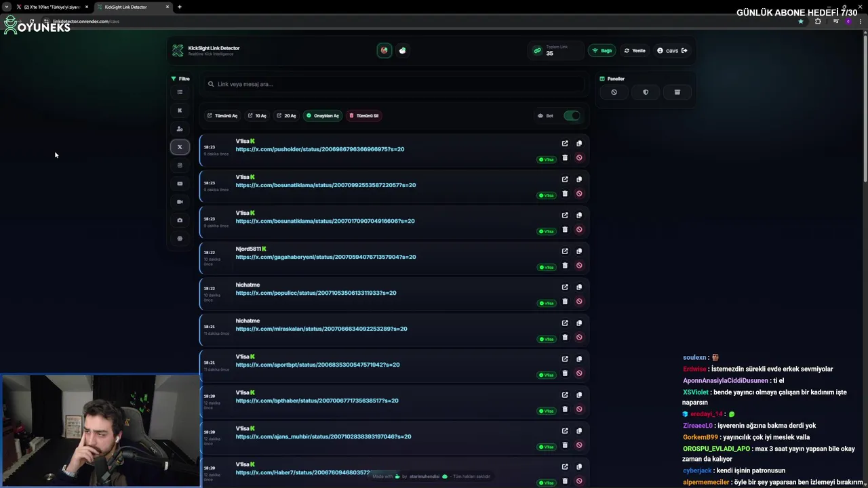This screenshot has width=868, height=488.
Task: Select the users filter icon in sidebar
Action: (x=180, y=129)
